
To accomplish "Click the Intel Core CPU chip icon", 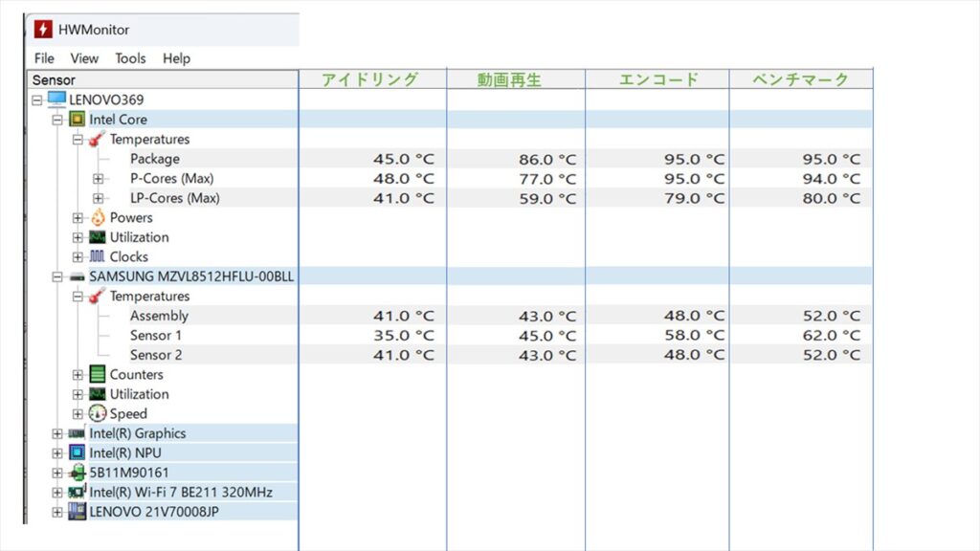I will click(x=77, y=119).
